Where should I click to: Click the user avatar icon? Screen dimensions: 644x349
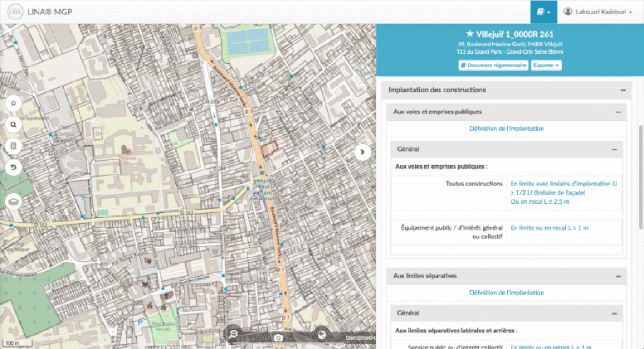point(568,11)
